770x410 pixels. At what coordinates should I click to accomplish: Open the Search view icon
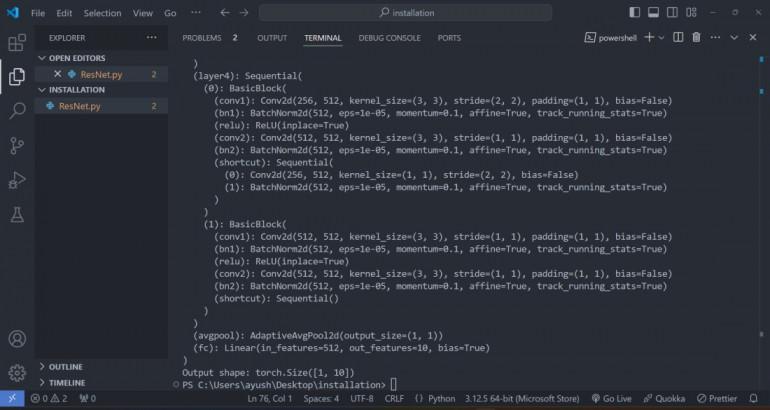click(17, 110)
